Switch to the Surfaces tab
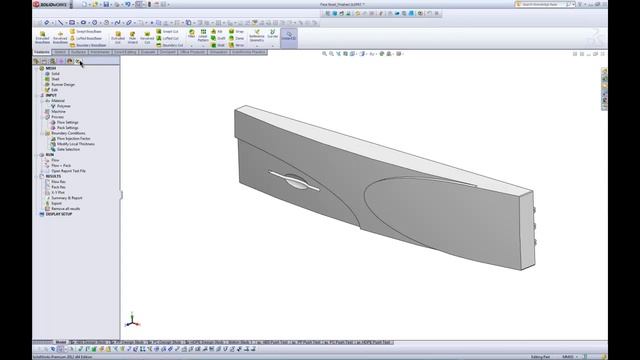 78,52
